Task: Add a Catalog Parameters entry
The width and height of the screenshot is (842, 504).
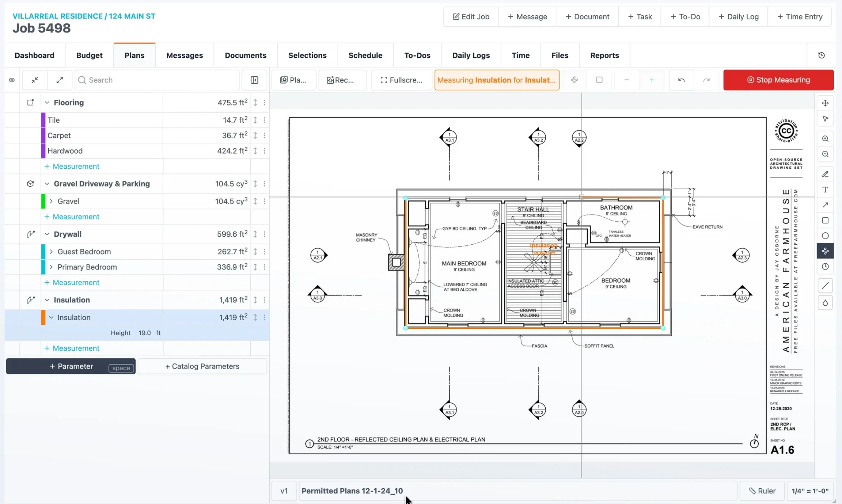Action: point(202,366)
